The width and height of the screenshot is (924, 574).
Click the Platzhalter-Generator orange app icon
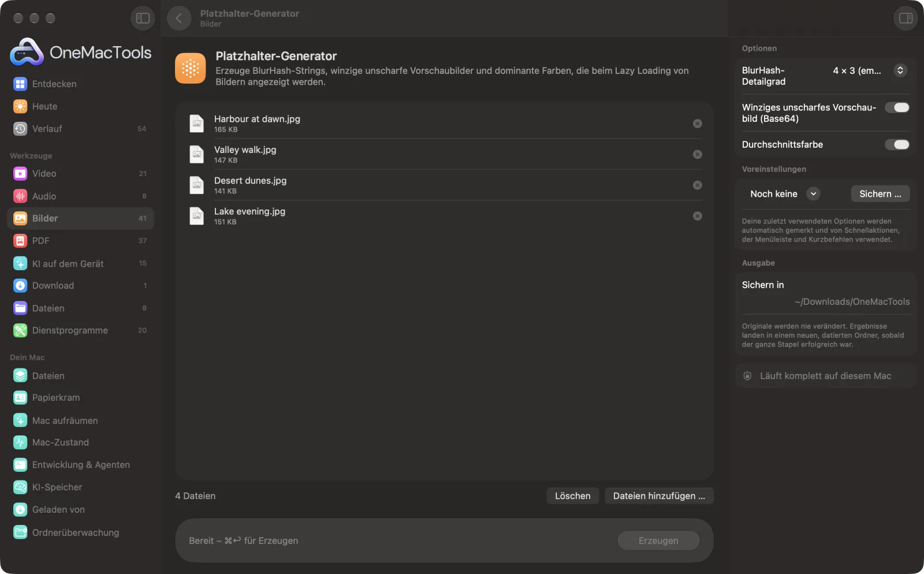coord(191,69)
